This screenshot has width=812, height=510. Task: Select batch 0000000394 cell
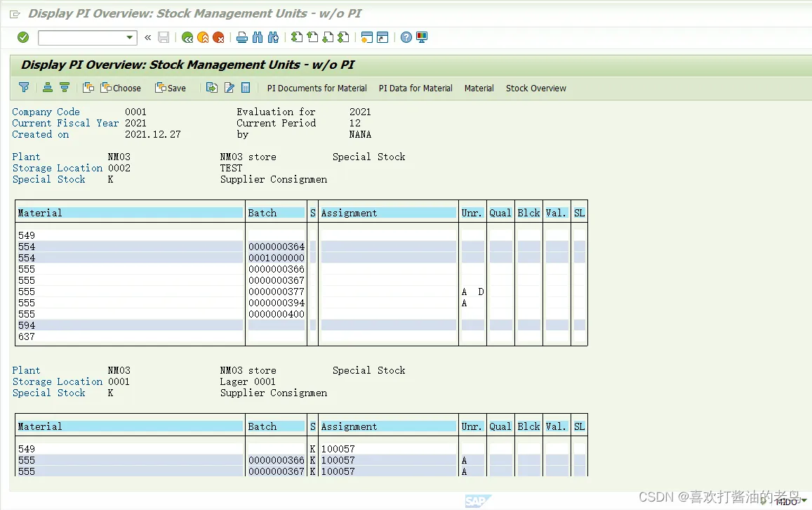277,303
